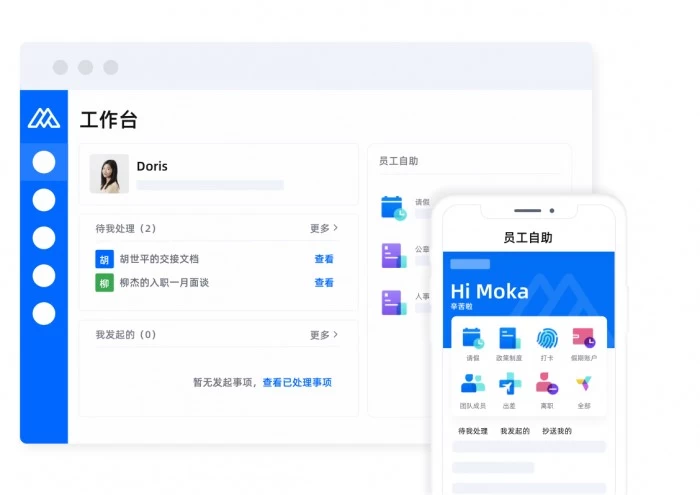Click the desktop 请假 calendar icon
Image resolution: width=700 pixels, height=495 pixels.
392,208
